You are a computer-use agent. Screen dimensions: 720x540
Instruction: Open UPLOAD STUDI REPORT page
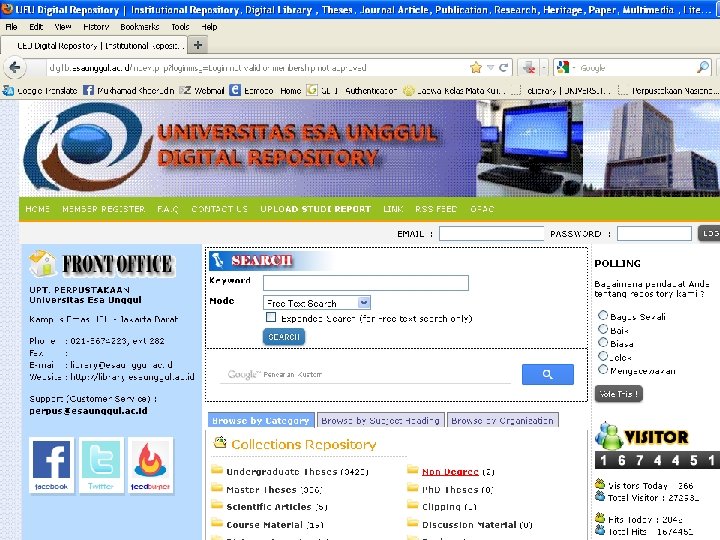coord(315,209)
